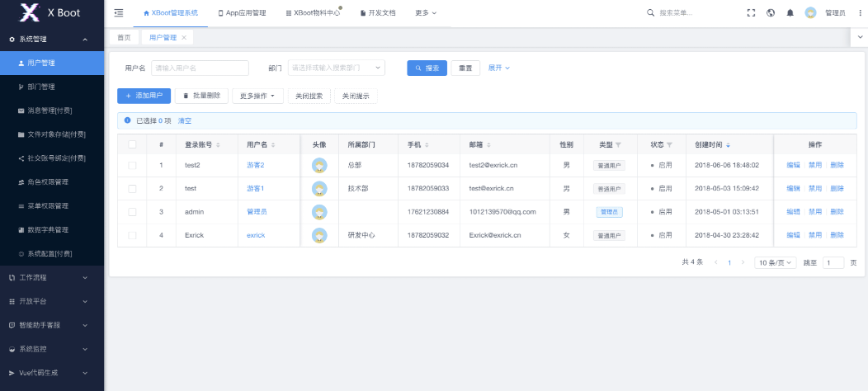This screenshot has width=868, height=391.
Task: Check the test2 row checkbox
Action: pyautogui.click(x=132, y=165)
